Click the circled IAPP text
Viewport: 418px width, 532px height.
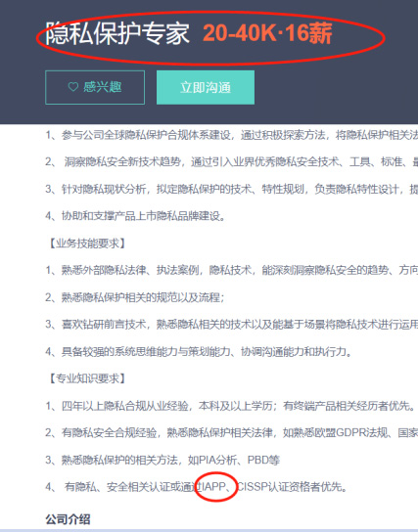pyautogui.click(x=214, y=487)
